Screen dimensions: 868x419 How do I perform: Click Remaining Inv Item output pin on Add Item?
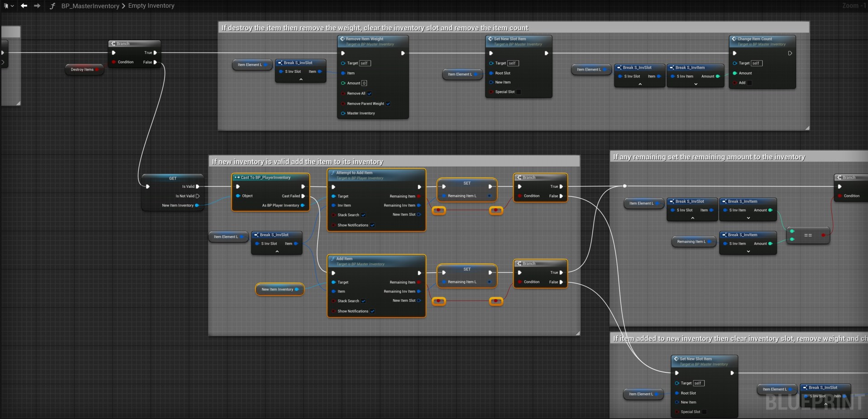[x=419, y=291]
